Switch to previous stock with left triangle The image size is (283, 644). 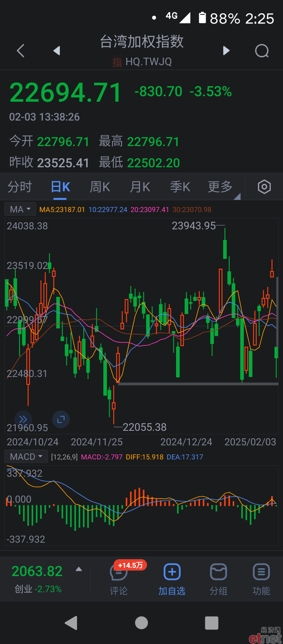click(x=57, y=51)
